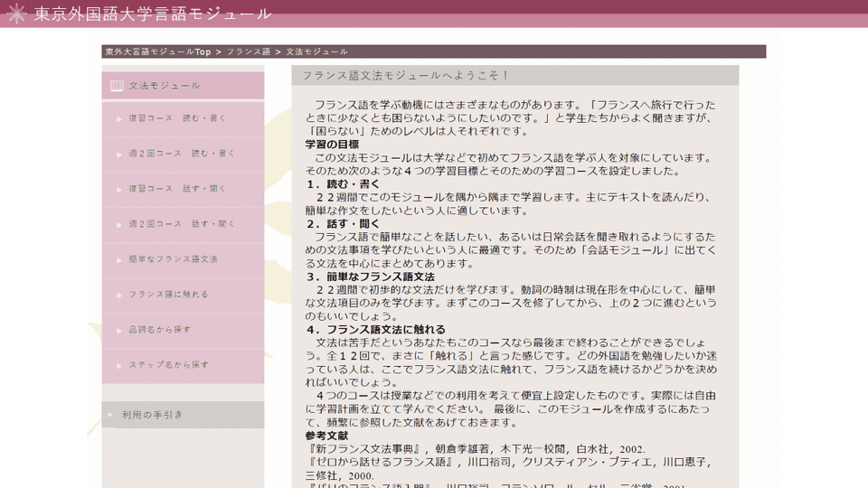Viewport: 868px width, 488px height.
Task: Open 利用の手引き usage guide
Action: click(153, 416)
